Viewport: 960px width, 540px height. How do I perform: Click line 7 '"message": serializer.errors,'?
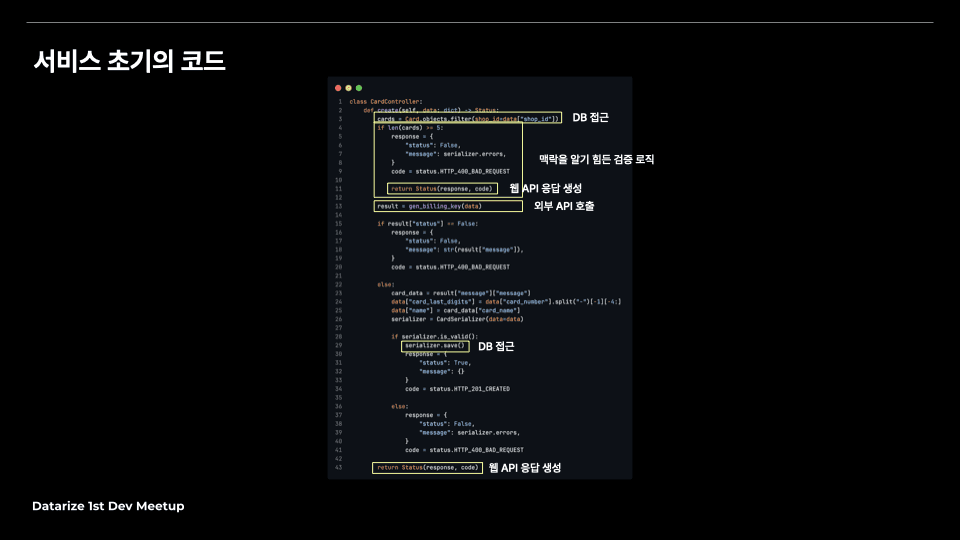[456, 154]
